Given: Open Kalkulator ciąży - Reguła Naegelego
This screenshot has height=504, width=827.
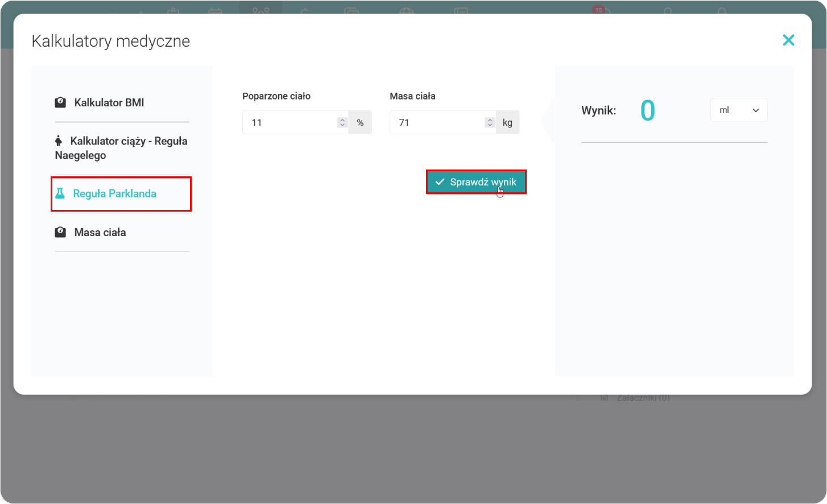Looking at the screenshot, I should tap(121, 148).
